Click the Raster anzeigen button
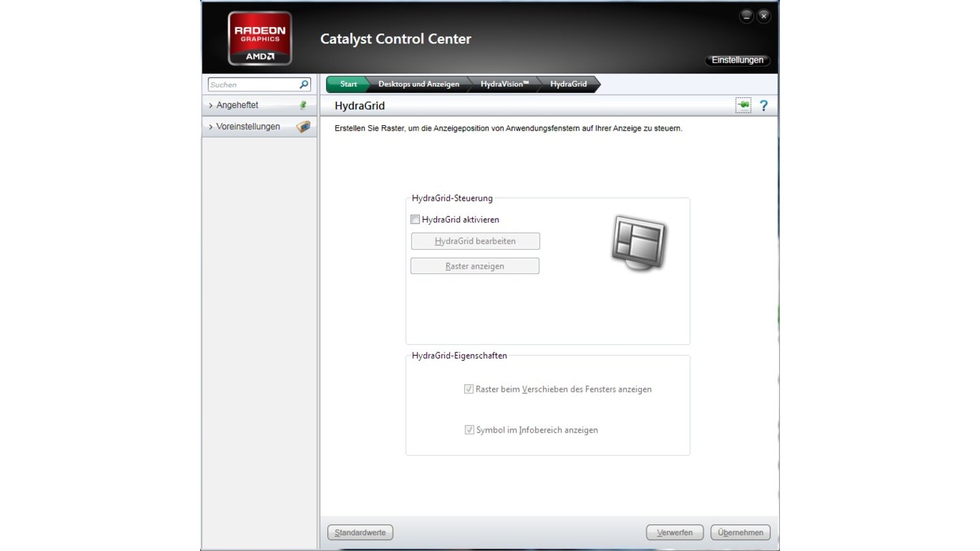Viewport: 980px width, 551px height. [475, 266]
